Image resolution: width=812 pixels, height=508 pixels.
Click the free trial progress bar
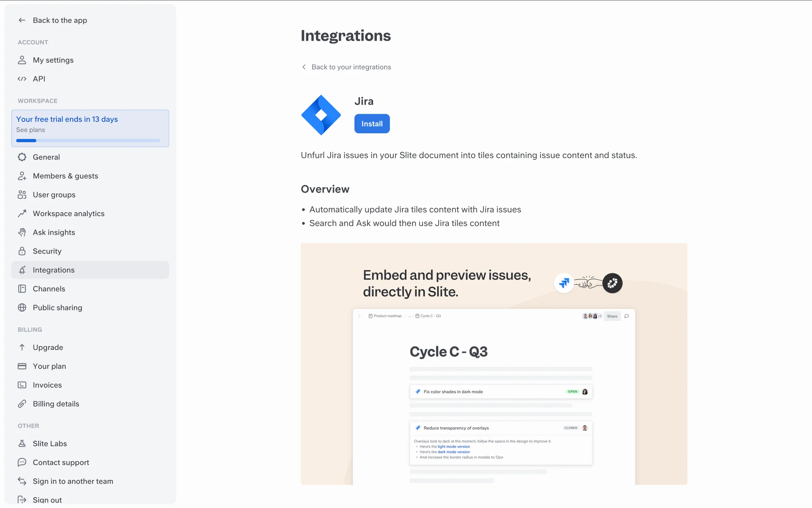tap(88, 141)
